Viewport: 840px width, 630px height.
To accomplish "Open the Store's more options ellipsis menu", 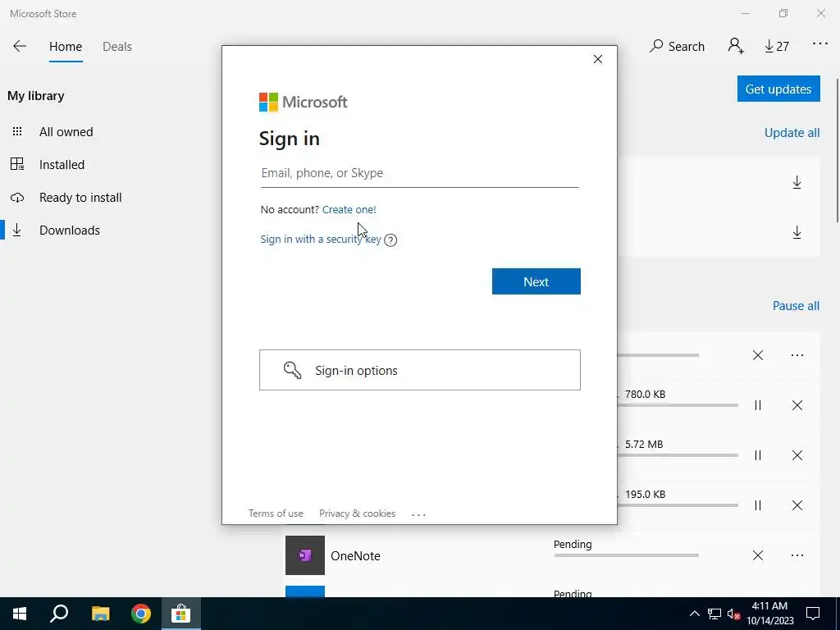I will point(820,44).
